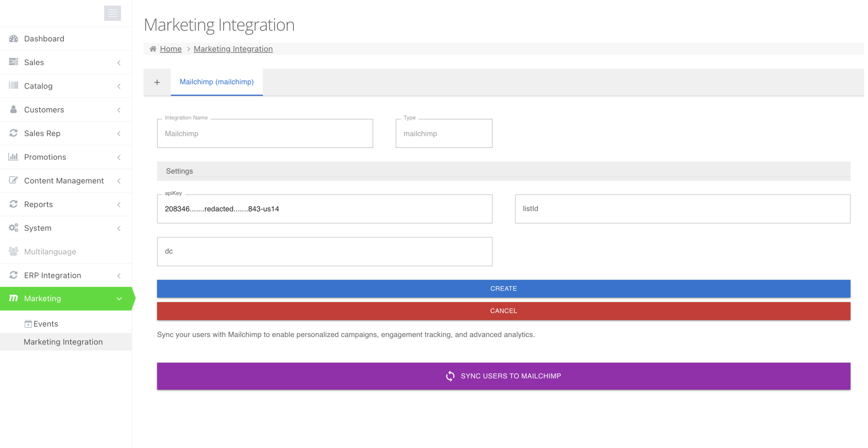
Task: Focus the Integration Name field
Action: point(265,133)
